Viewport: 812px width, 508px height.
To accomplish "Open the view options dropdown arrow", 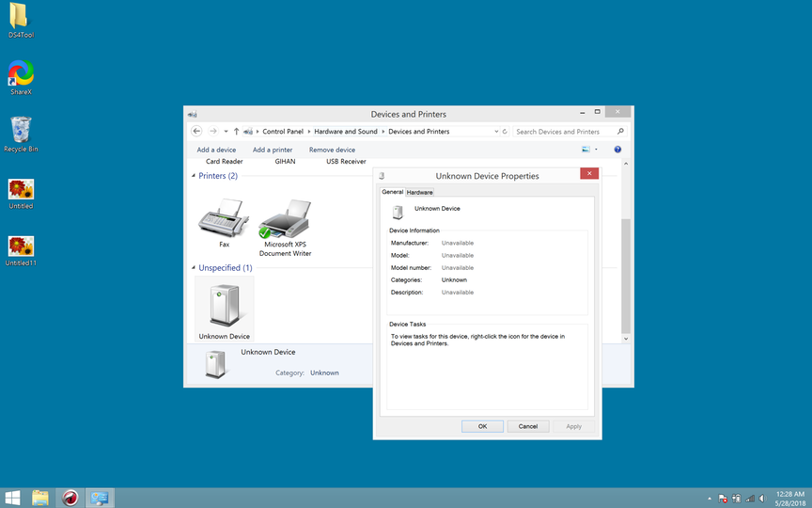I will click(x=596, y=150).
